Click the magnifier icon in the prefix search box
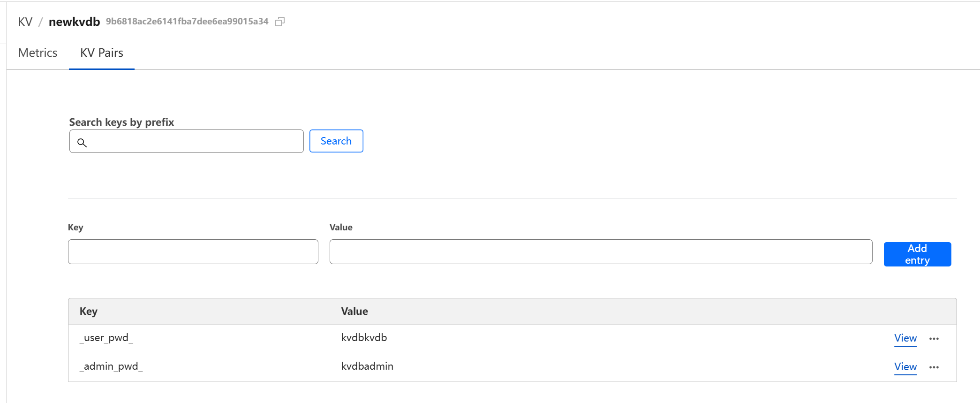Image resolution: width=980 pixels, height=403 pixels. [x=82, y=143]
